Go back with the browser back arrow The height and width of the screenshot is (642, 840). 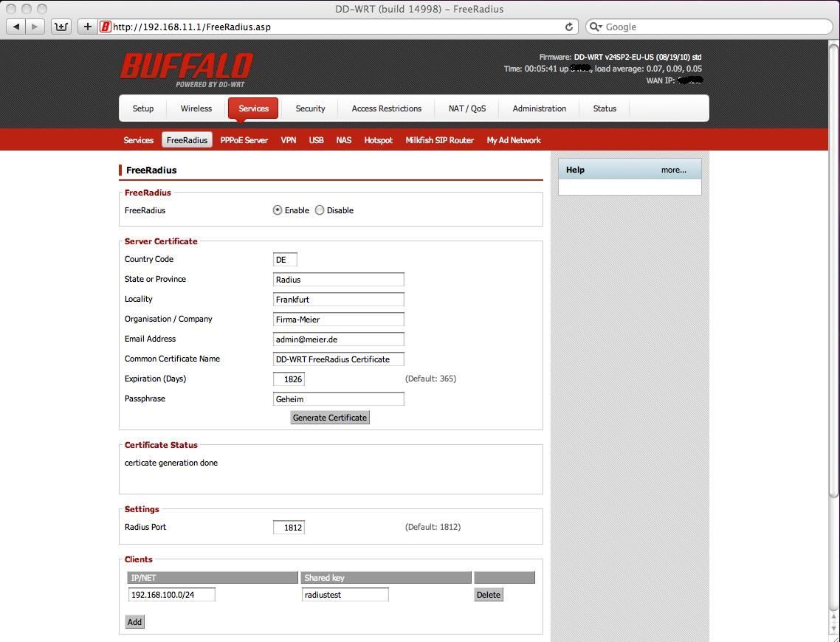(16, 27)
